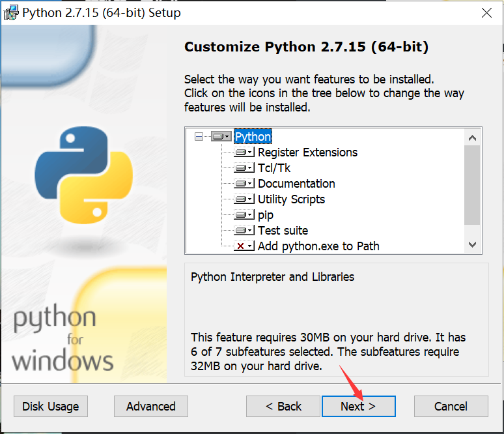504x434 pixels.
Task: Click the Tcl/Tk feature drive icon
Action: click(244, 168)
